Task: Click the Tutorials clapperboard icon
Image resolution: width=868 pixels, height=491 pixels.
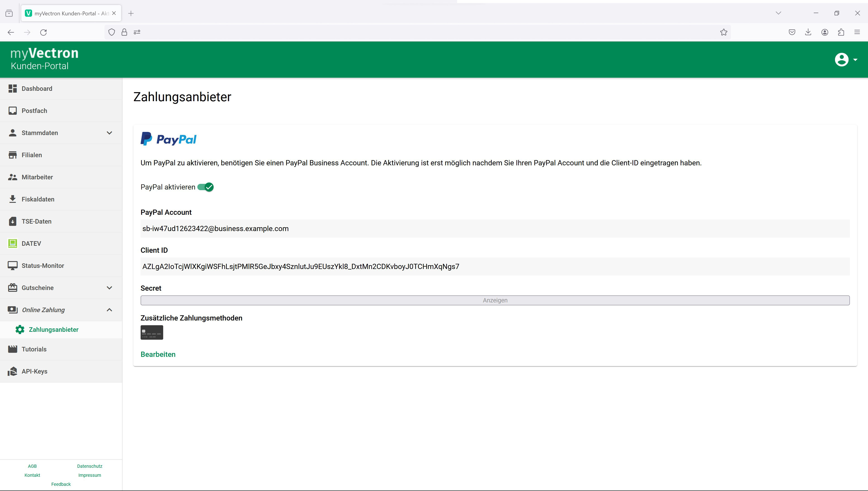Action: point(12,349)
